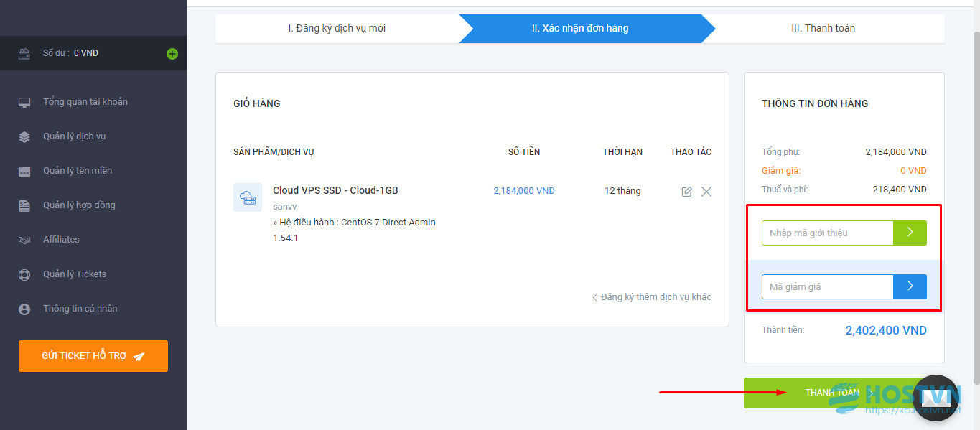This screenshot has height=430, width=980.
Task: Click the wallet icon beside Số dư
Action: [24, 53]
